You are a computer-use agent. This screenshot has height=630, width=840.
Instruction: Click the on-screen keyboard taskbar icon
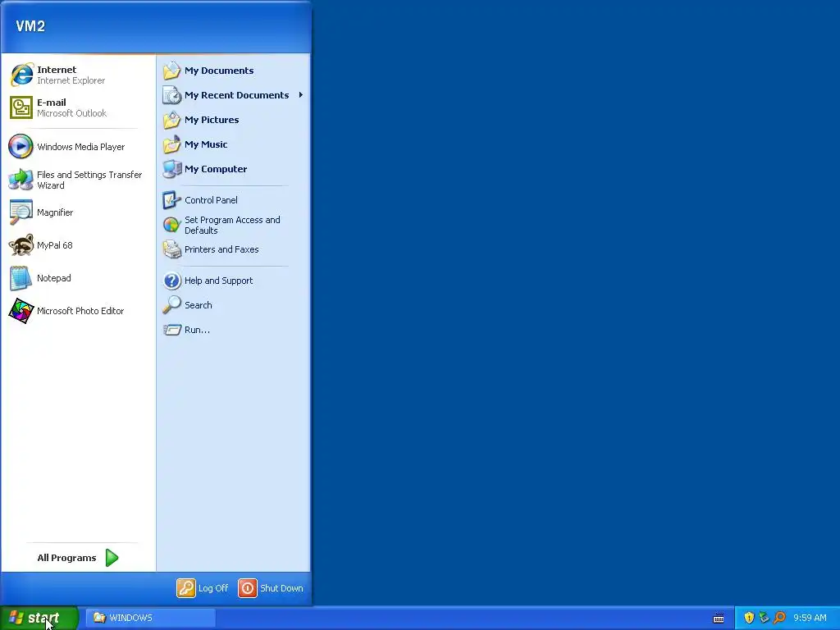pyautogui.click(x=719, y=619)
